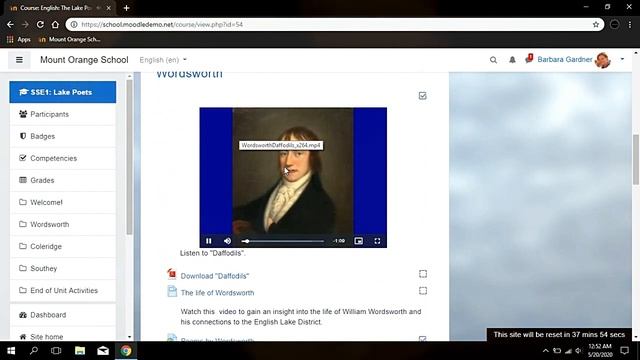Click the browser forward arrow
This screenshot has width=640, height=360.
point(25,24)
